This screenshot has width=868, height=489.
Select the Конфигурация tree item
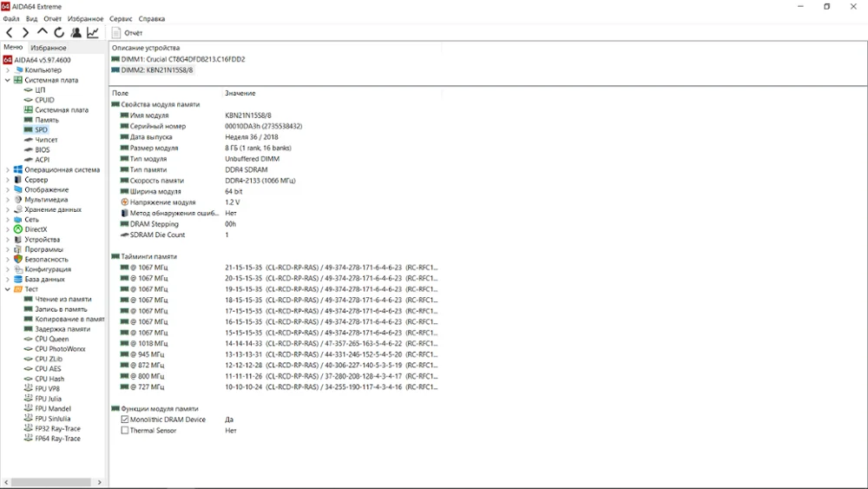[48, 270]
